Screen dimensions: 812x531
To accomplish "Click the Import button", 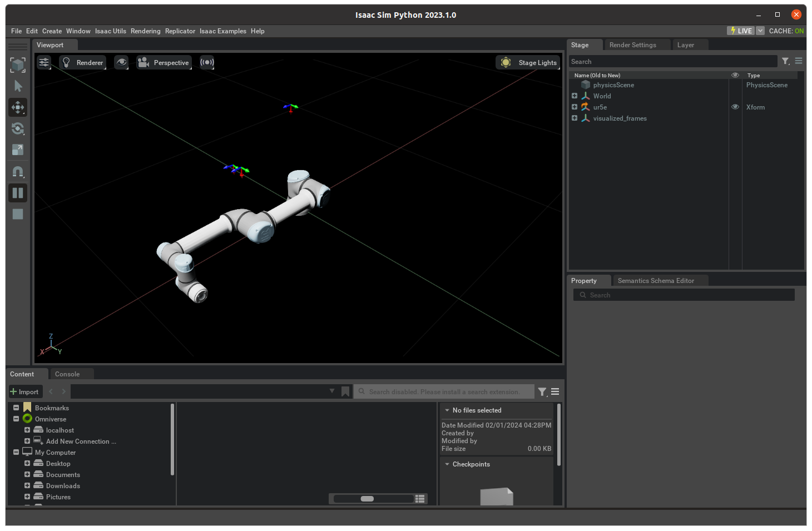I will tap(24, 392).
